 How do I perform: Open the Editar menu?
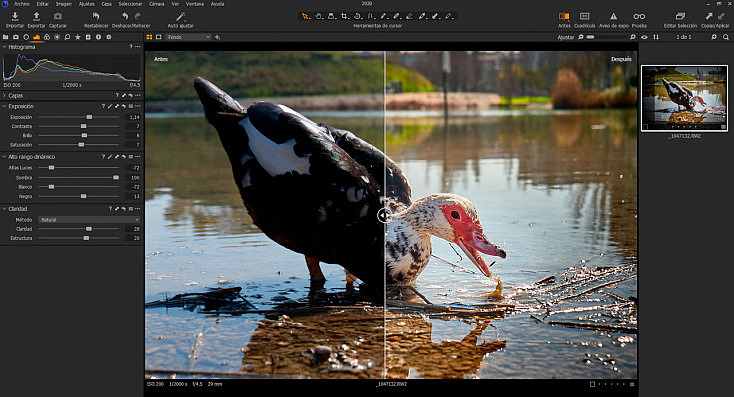point(43,4)
